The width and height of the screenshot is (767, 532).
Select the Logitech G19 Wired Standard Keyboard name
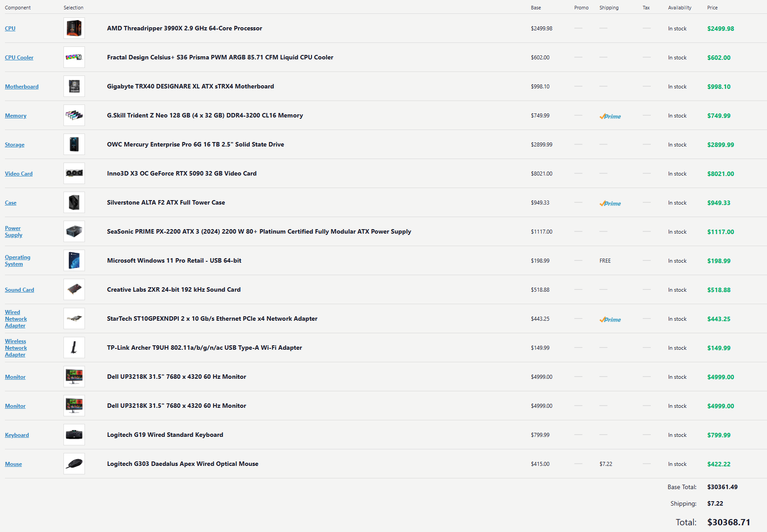click(x=165, y=435)
